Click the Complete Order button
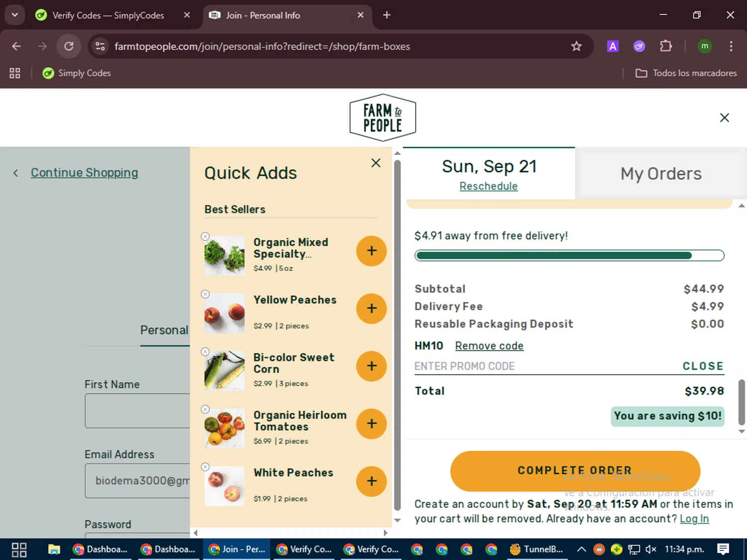The height and width of the screenshot is (560, 747). tap(575, 471)
